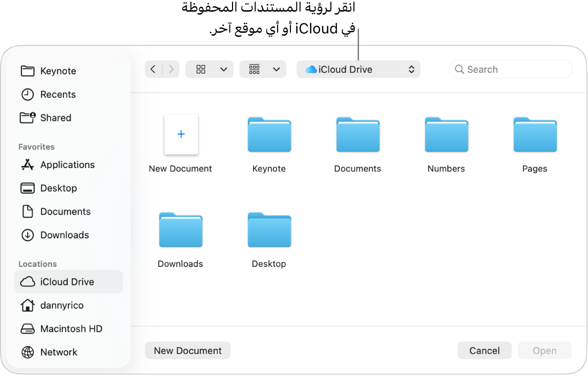
Task: Click the New Document plus tile
Action: coord(180,134)
